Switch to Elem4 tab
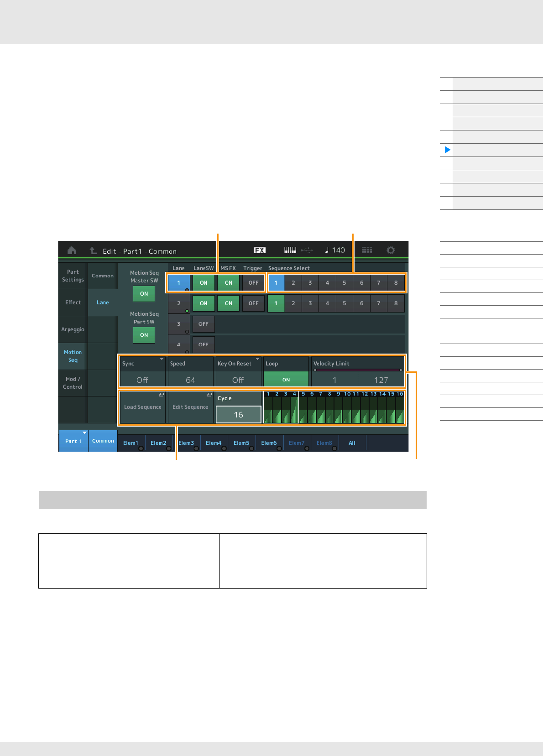The height and width of the screenshot is (756, 543). coord(214,443)
